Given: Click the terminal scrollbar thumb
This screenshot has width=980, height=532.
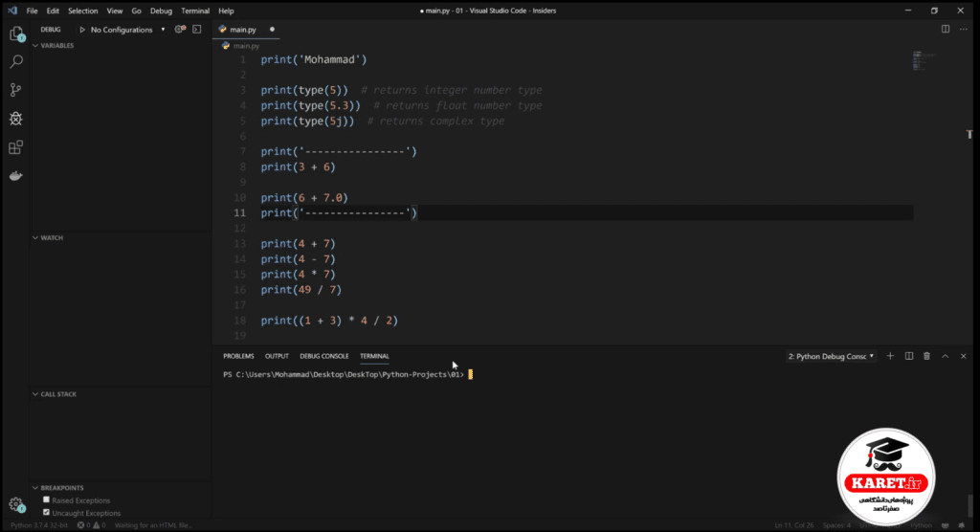Looking at the screenshot, I should click(970, 504).
